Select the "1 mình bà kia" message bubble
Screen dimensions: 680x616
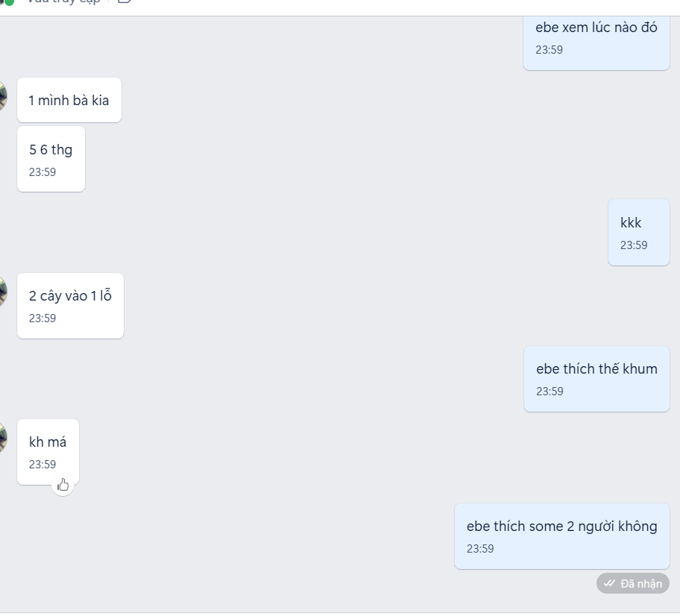[69, 100]
